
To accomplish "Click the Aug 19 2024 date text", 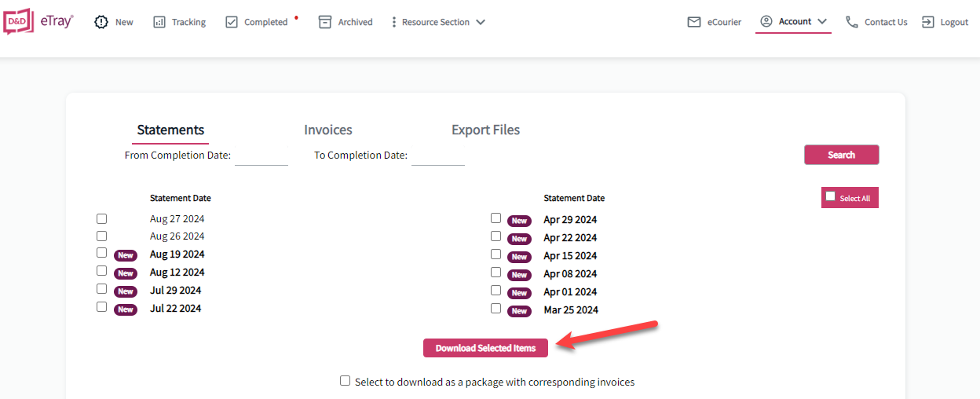I will (x=177, y=254).
